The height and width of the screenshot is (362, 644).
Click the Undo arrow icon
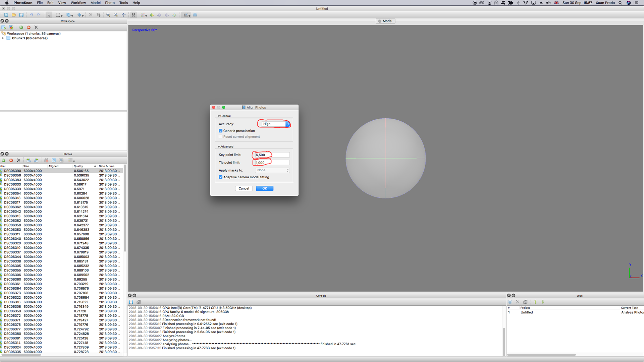click(31, 15)
